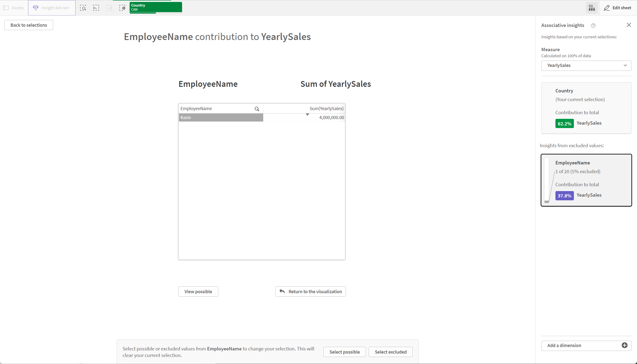The image size is (637, 364).
Task: Click the search icon in EmployeeName field
Action: click(x=257, y=108)
